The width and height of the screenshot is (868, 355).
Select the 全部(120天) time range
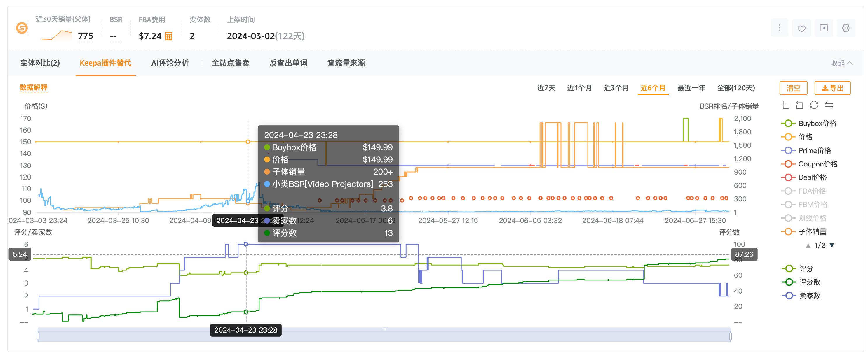(x=736, y=88)
